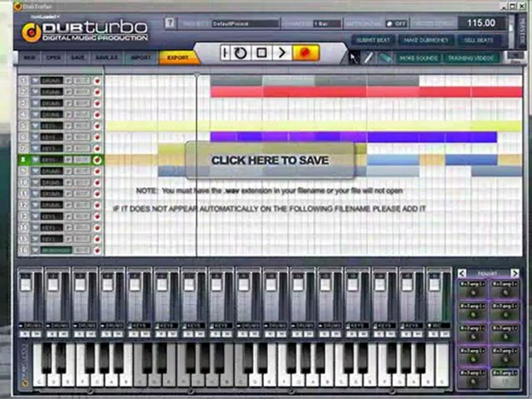Arm record dot on track 4

tap(98, 115)
